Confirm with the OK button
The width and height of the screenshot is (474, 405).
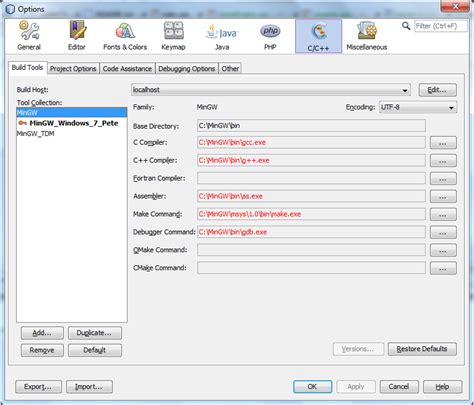(312, 387)
